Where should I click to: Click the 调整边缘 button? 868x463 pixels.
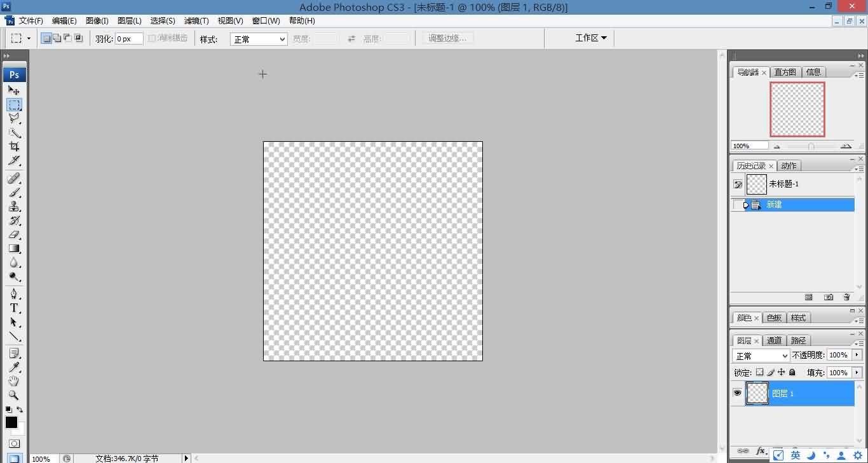(447, 38)
